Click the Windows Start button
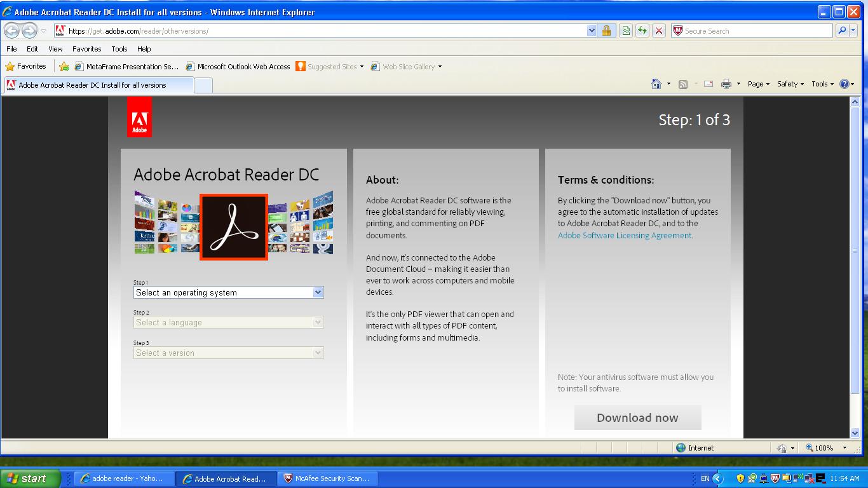868x488 pixels. [x=31, y=478]
